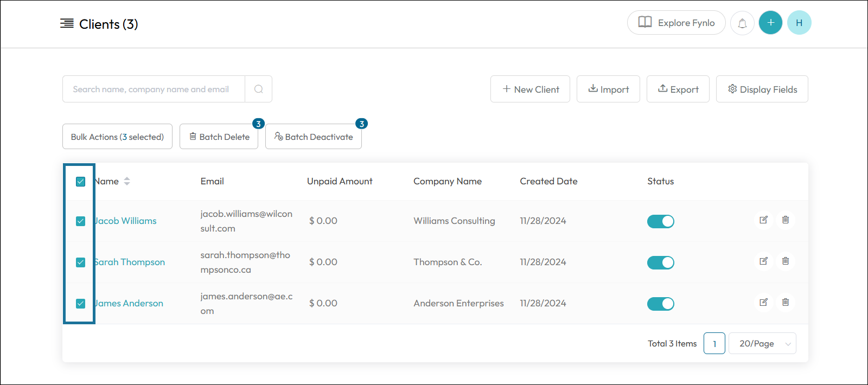Click the Williams Consulting company cell
The width and height of the screenshot is (868, 385).
[454, 221]
